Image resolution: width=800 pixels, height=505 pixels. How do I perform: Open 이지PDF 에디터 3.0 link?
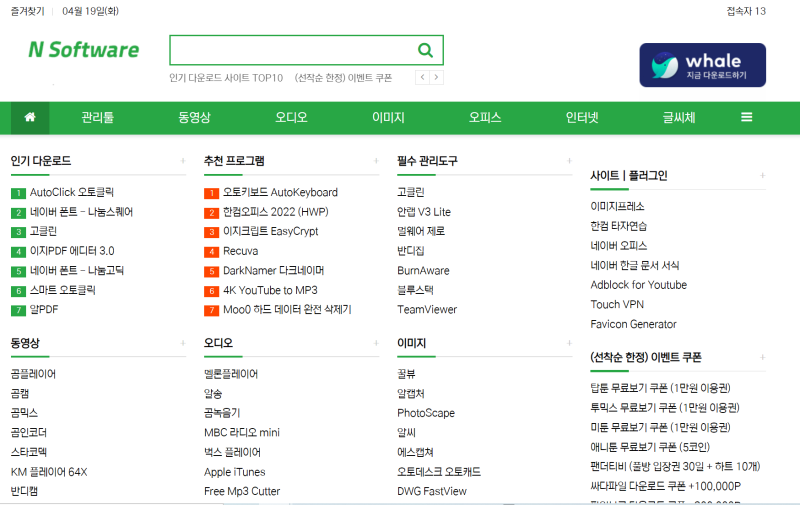coord(72,251)
